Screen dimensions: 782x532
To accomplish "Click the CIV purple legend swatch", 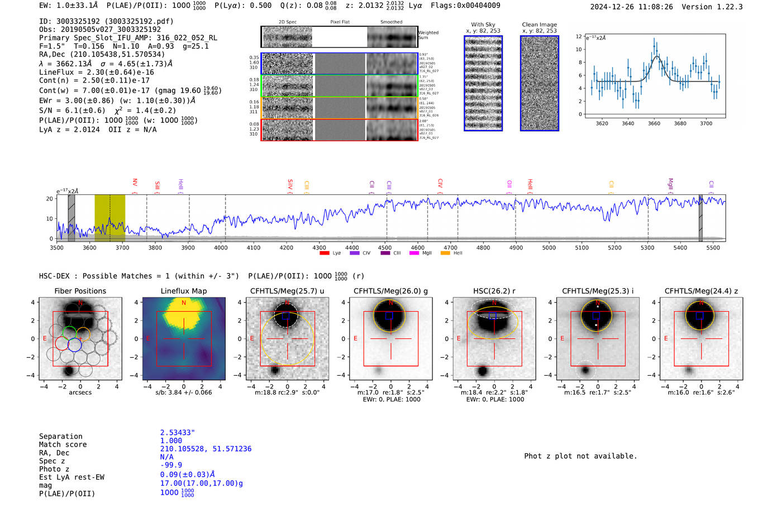I will coord(354,253).
